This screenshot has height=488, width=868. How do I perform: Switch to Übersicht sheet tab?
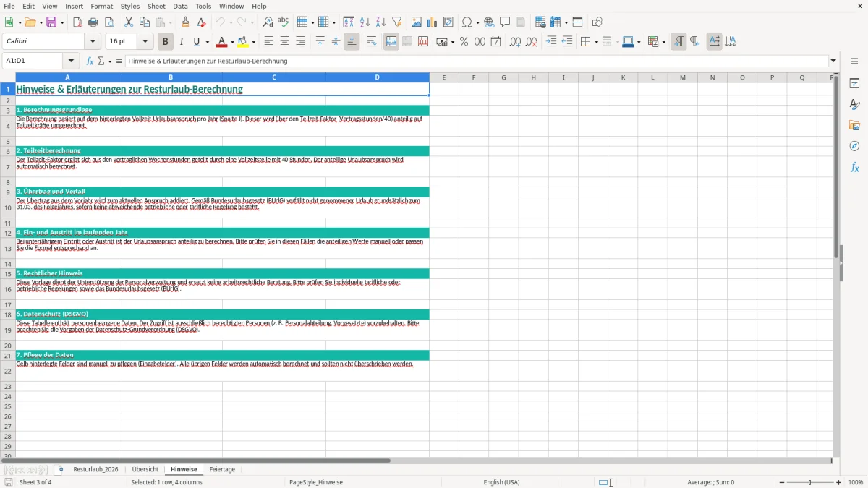(x=145, y=470)
